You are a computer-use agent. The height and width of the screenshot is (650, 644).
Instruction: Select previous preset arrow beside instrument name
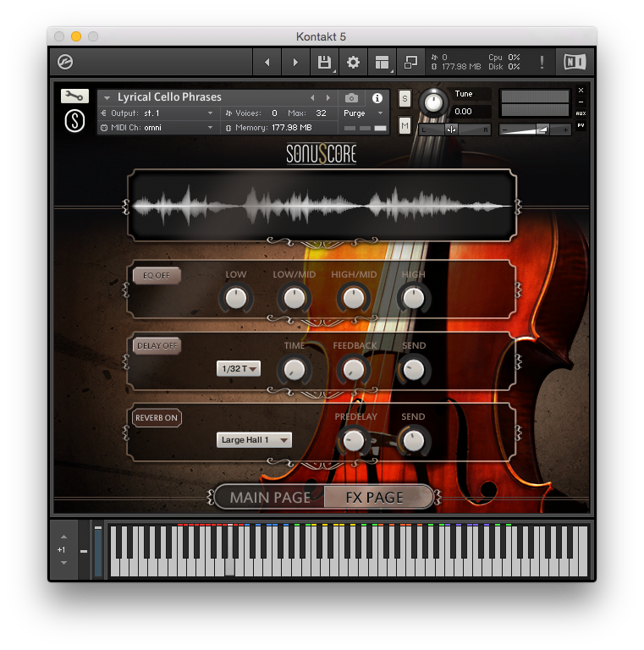point(312,98)
